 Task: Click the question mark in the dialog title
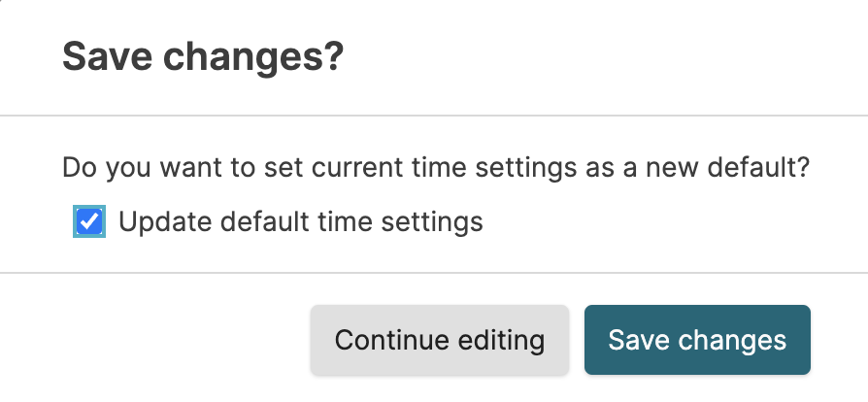334,58
